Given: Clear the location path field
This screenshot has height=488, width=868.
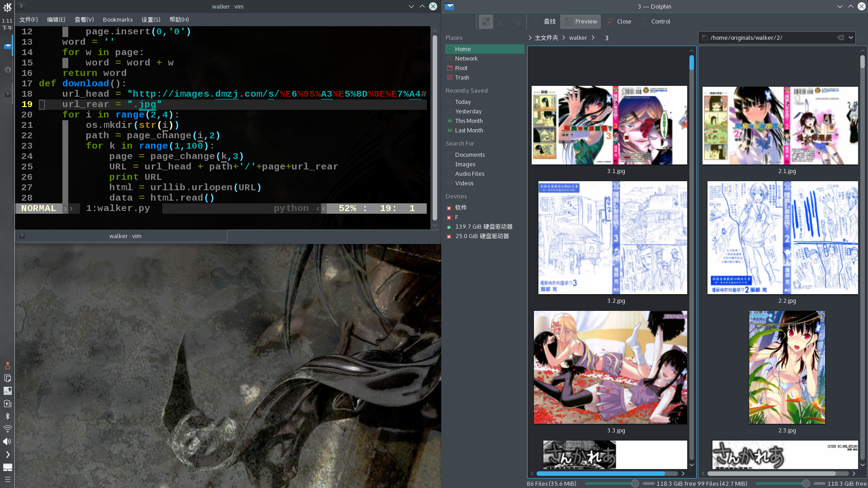Looking at the screenshot, I should click(x=840, y=38).
